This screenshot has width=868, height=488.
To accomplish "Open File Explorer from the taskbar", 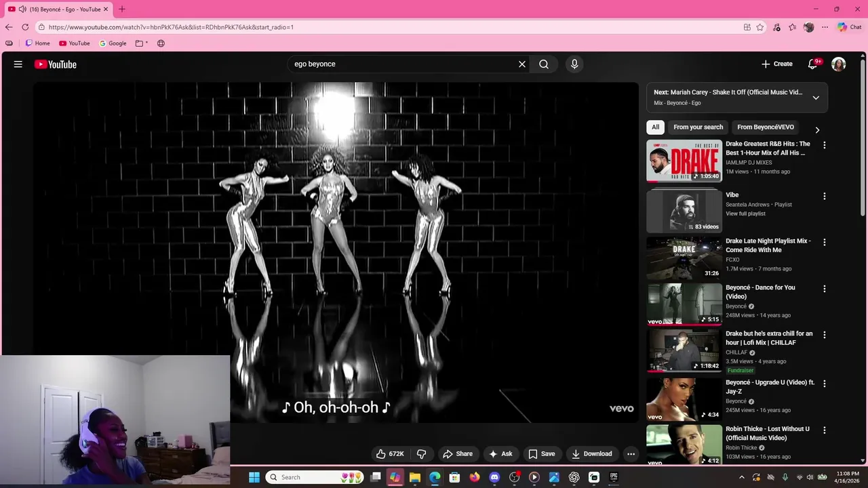I will [x=415, y=477].
